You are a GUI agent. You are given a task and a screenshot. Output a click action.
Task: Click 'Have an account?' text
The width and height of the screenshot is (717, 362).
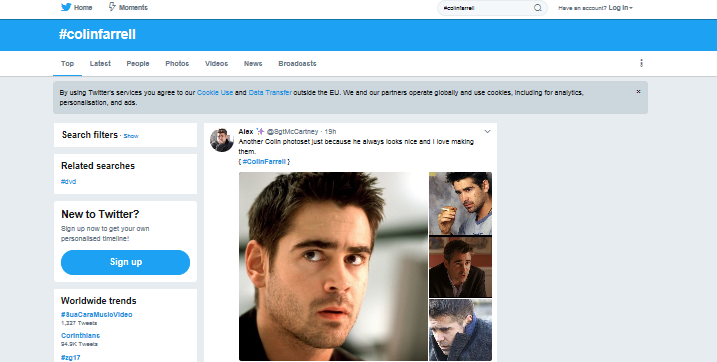click(582, 8)
